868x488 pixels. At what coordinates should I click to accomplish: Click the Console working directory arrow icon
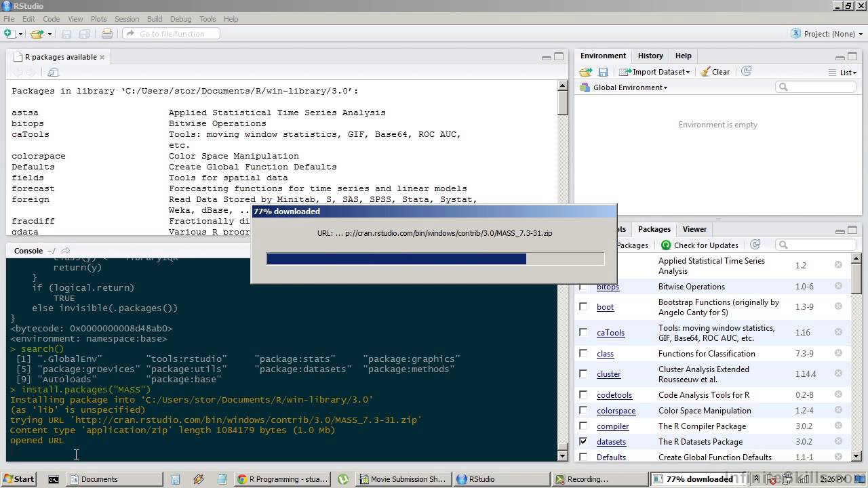tap(66, 251)
